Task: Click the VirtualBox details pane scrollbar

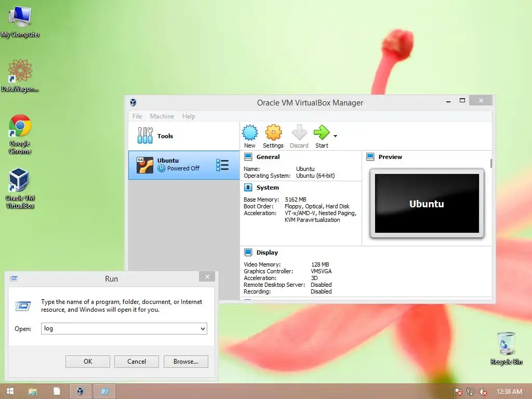Action: [x=491, y=163]
